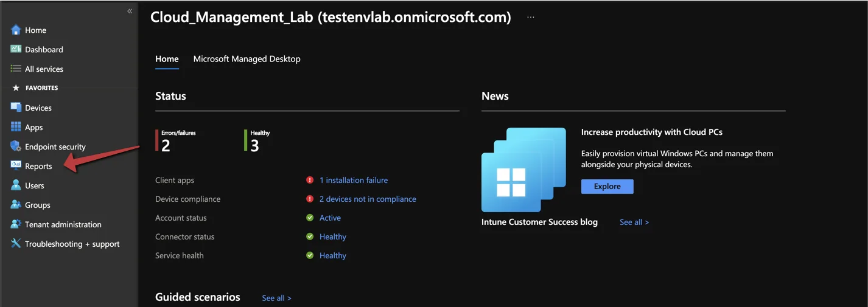Open Apps in the sidebar

34,127
